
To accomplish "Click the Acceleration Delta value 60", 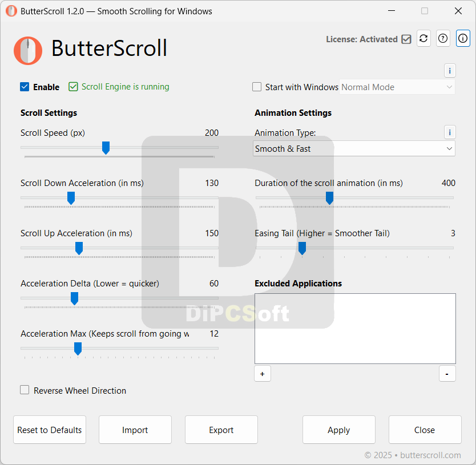I will (x=214, y=283).
